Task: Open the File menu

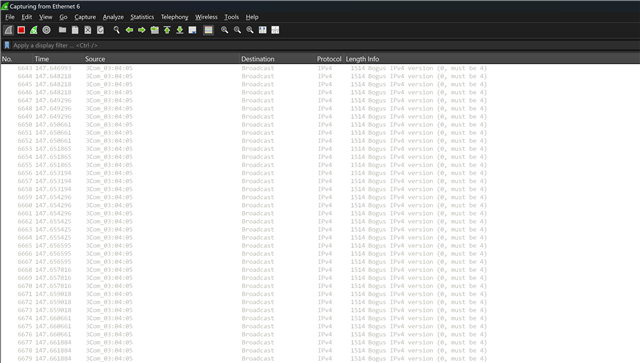Action: coord(10,17)
